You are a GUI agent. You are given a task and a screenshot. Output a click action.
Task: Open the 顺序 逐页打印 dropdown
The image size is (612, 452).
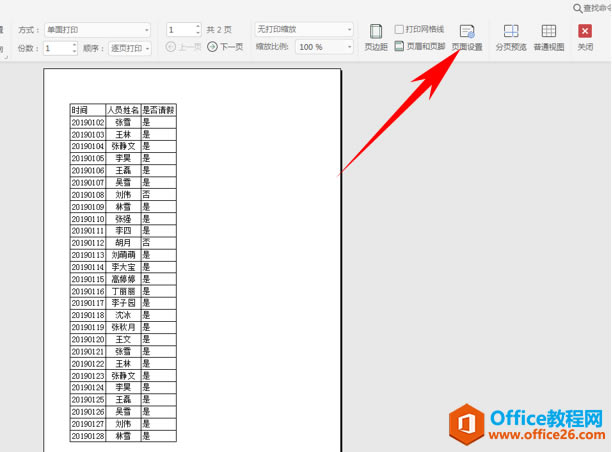130,48
